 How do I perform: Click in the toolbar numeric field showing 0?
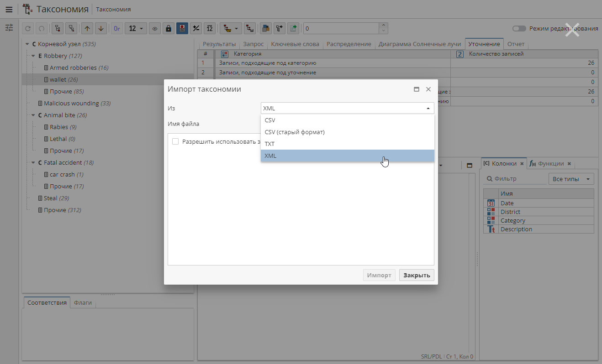(341, 28)
